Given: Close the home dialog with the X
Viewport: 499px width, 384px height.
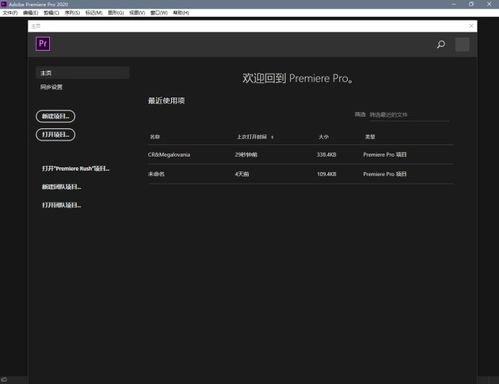Looking at the screenshot, I should tap(471, 26).
